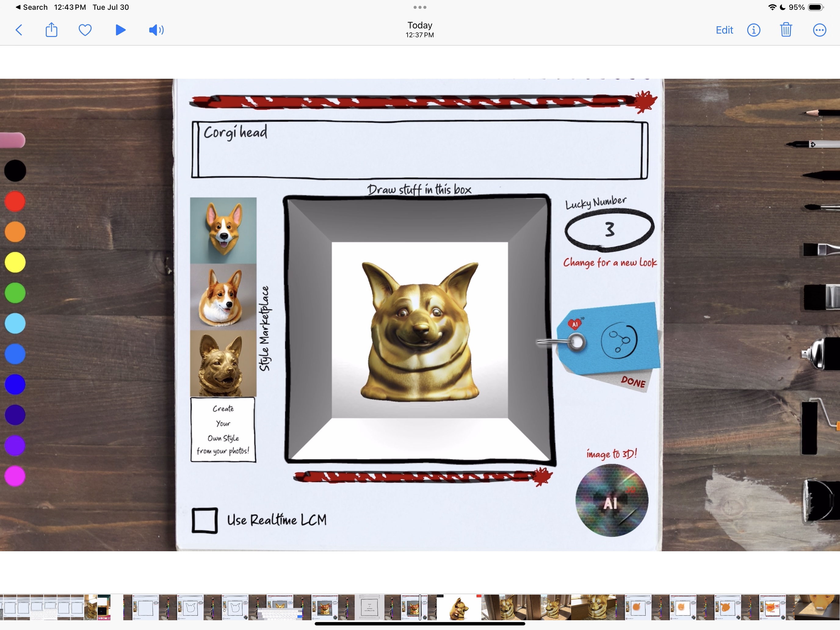Pick the yellow color swatch
The height and width of the screenshot is (630, 840).
(x=15, y=262)
